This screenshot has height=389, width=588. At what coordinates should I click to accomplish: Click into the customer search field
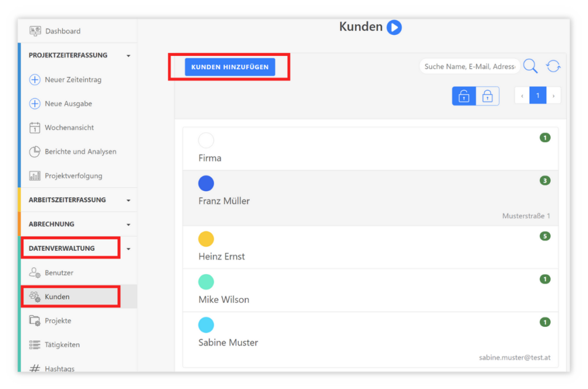click(469, 66)
